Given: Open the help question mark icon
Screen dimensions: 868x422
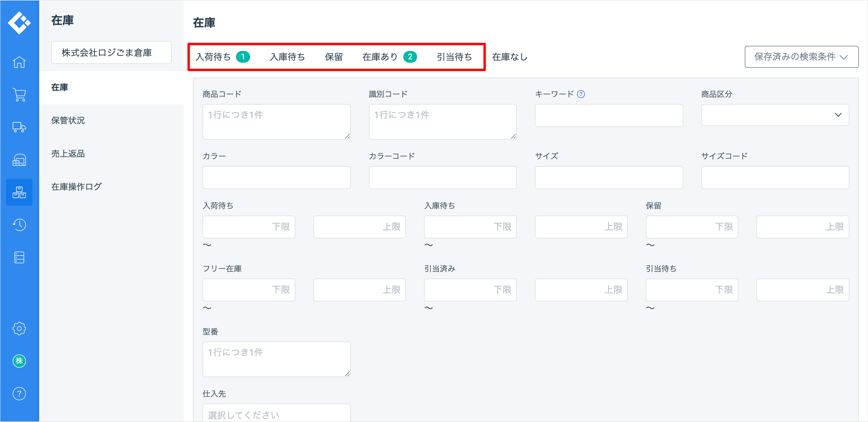Looking at the screenshot, I should pos(19,393).
